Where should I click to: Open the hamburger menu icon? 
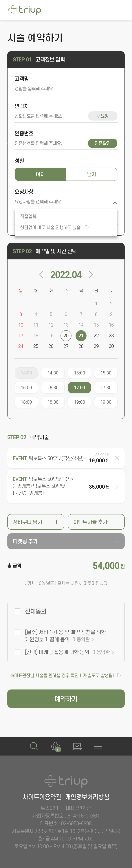pos(98,746)
